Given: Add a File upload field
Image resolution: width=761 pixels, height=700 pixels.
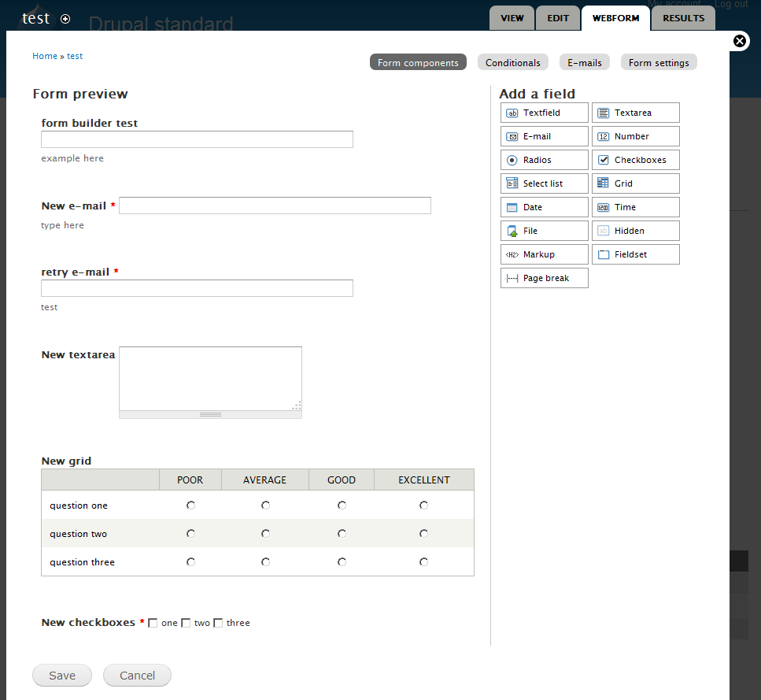Looking at the screenshot, I should 544,231.
